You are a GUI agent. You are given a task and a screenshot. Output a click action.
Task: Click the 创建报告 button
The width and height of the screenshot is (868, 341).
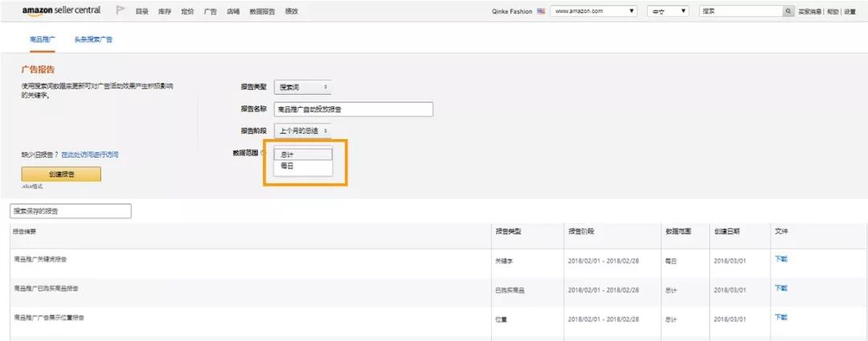click(x=61, y=175)
